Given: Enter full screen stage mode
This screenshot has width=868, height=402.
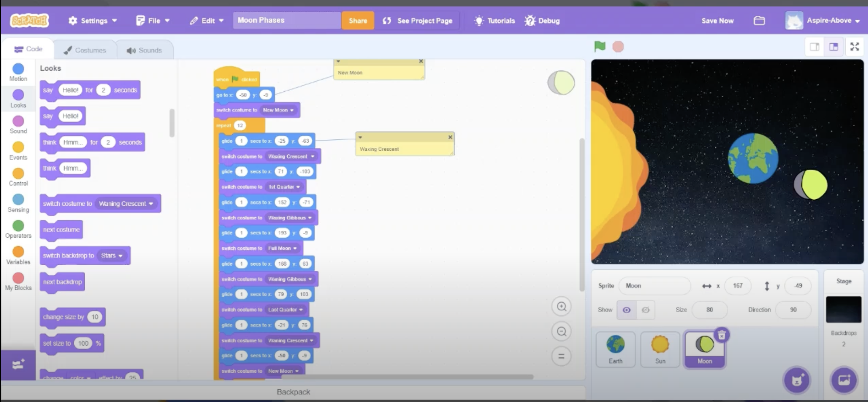Looking at the screenshot, I should [854, 47].
